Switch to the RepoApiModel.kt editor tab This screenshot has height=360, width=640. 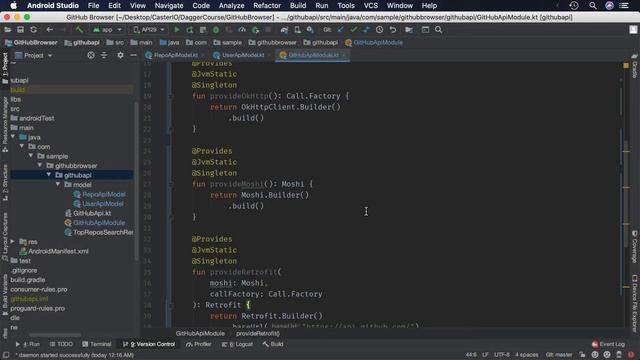click(176, 55)
